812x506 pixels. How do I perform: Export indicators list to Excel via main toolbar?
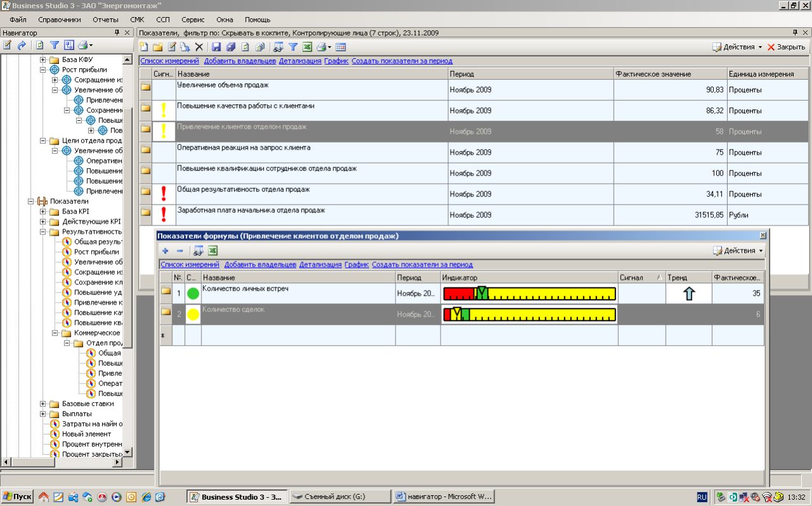(307, 47)
